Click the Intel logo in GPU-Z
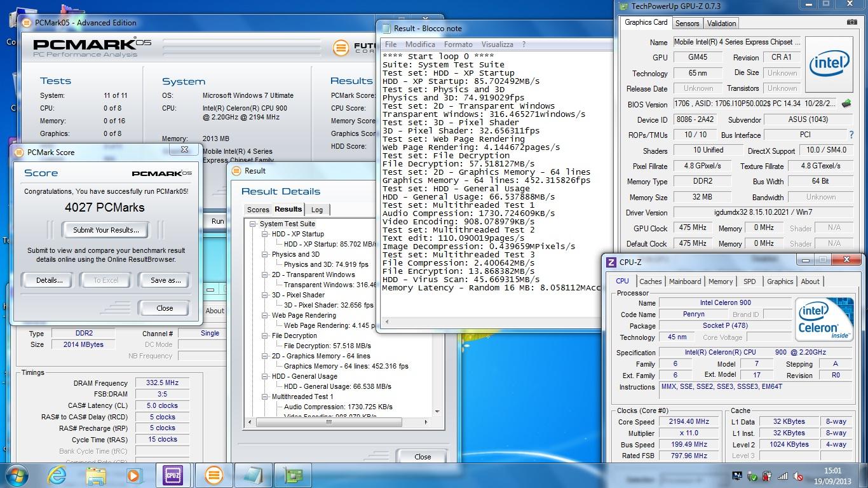The height and width of the screenshot is (488, 868). click(829, 64)
